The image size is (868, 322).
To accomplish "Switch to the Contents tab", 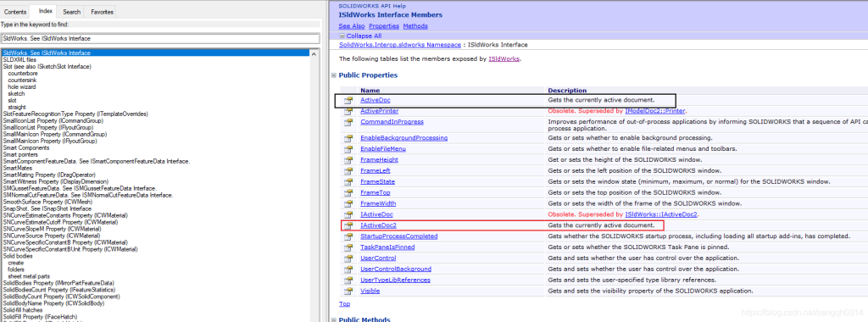I will (15, 12).
